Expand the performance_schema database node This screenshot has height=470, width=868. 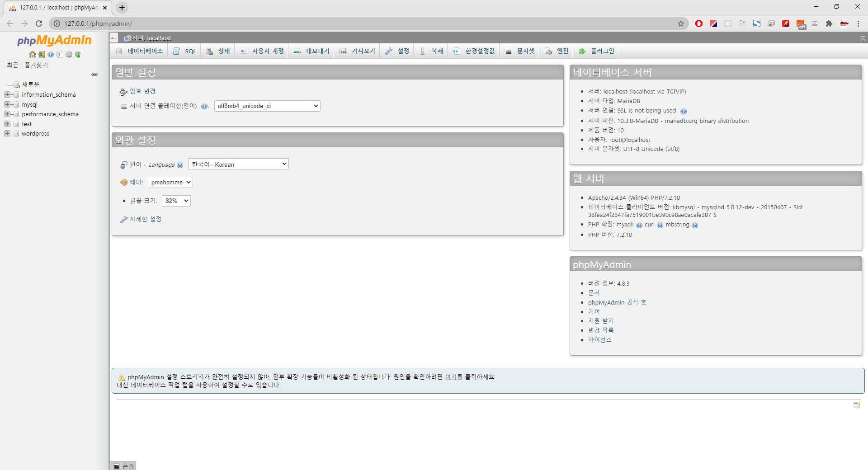click(7, 114)
